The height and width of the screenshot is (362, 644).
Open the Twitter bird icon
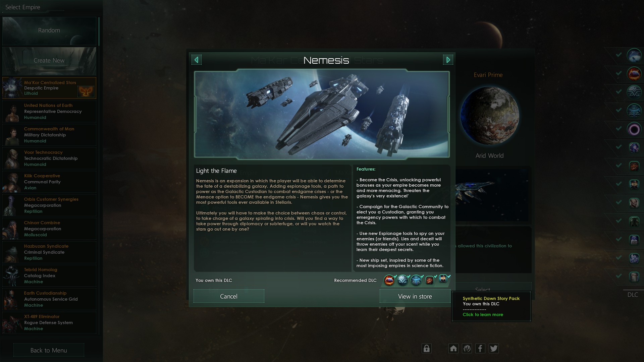tap(493, 349)
